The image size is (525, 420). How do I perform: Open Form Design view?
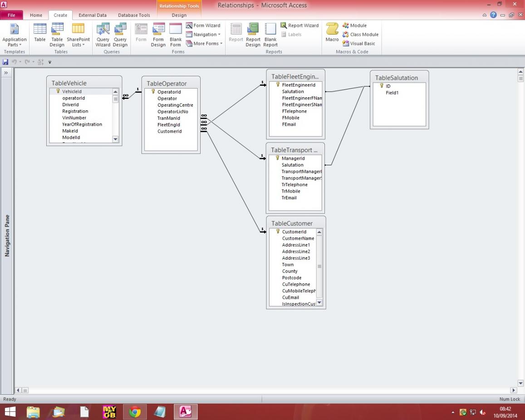pos(158,35)
